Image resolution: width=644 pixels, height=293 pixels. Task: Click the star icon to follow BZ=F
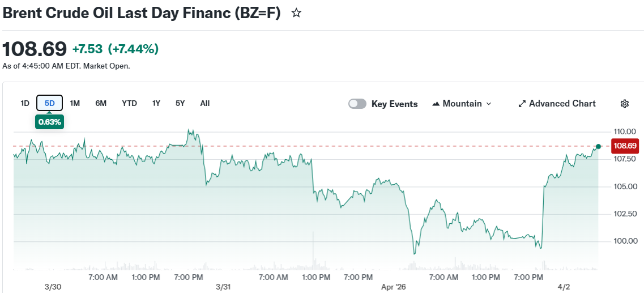click(296, 13)
